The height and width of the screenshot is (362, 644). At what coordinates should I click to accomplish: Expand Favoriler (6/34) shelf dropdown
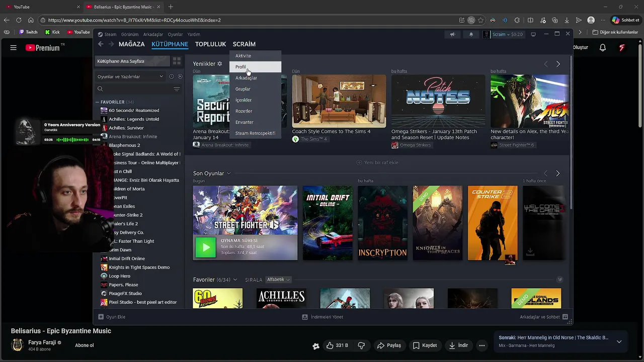(234, 280)
